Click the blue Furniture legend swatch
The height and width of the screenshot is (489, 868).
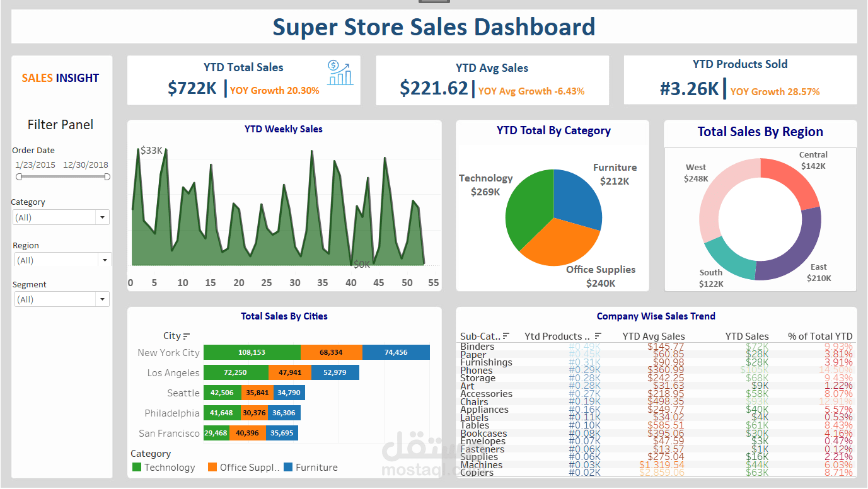[288, 468]
